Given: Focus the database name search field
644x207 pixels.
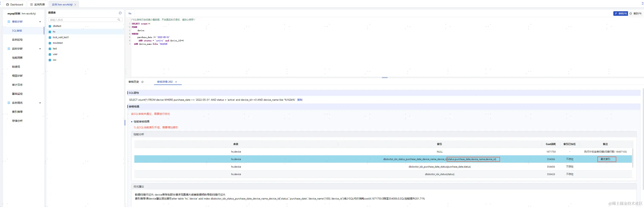Looking at the screenshot, I should (x=85, y=20).
